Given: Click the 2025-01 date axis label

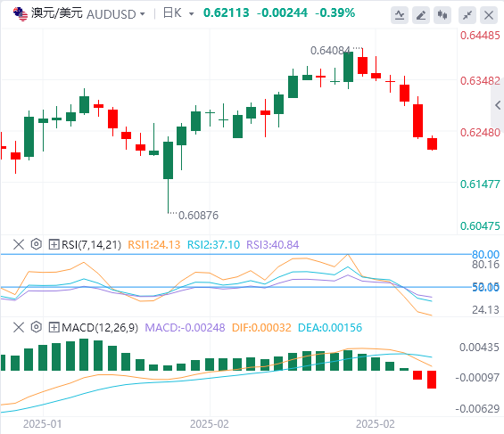Looking at the screenshot, I should (42, 423).
